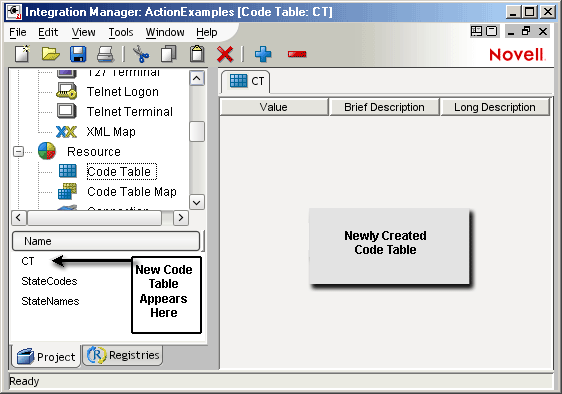Select the Telnet Terminal tree item

pyautogui.click(x=130, y=111)
